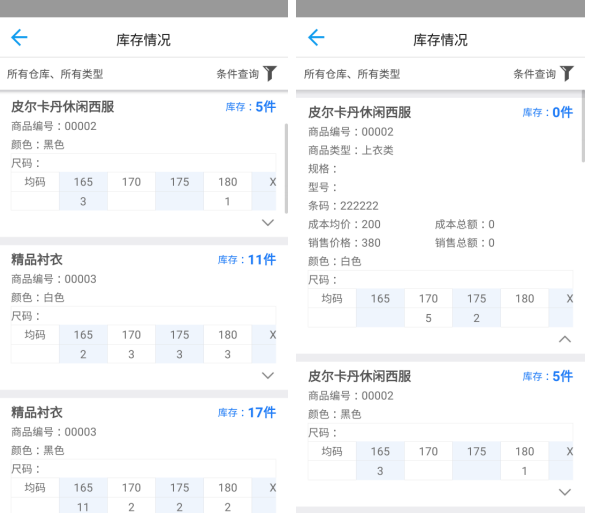Screen dimensions: 589x519
Task: Expand the right screen 5件 card chevron
Action: [565, 492]
